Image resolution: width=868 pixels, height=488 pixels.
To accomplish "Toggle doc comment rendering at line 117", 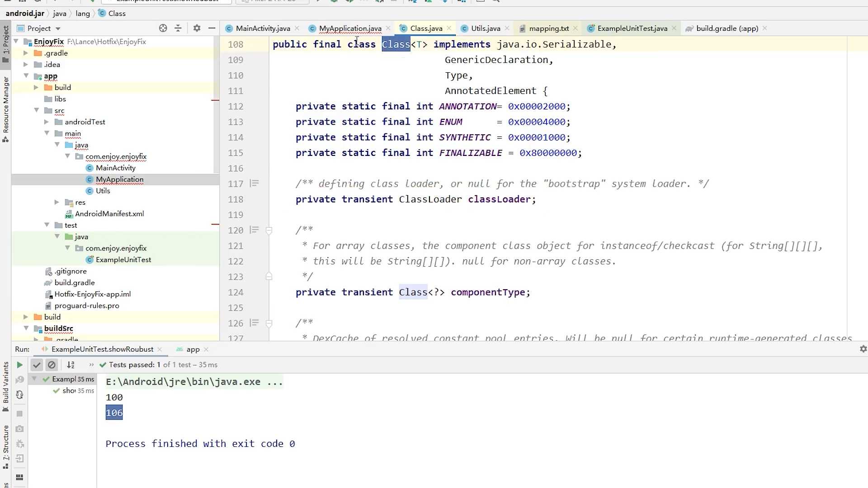I will (255, 183).
